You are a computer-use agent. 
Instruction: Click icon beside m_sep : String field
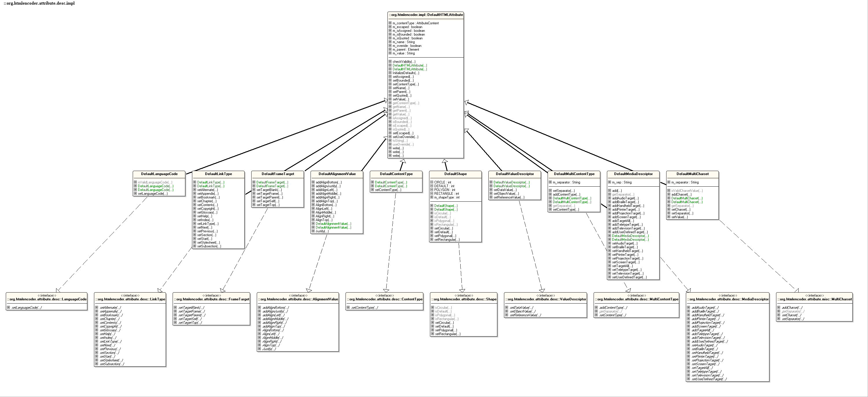(x=610, y=182)
